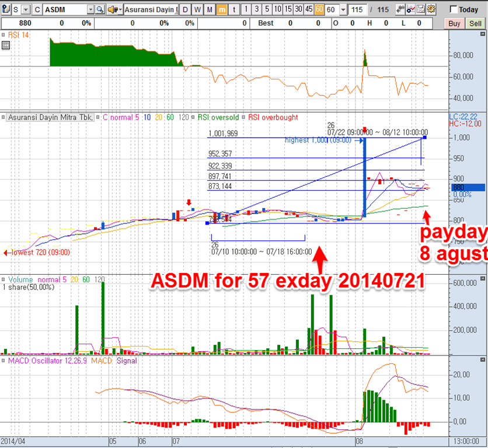488x448 pixels.
Task: Click the save chart floppy icon
Action: [x=421, y=9]
